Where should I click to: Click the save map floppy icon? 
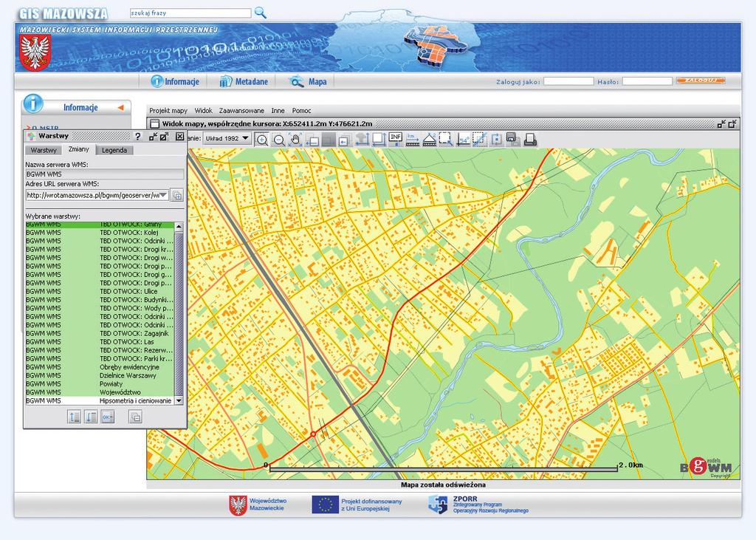pos(513,140)
